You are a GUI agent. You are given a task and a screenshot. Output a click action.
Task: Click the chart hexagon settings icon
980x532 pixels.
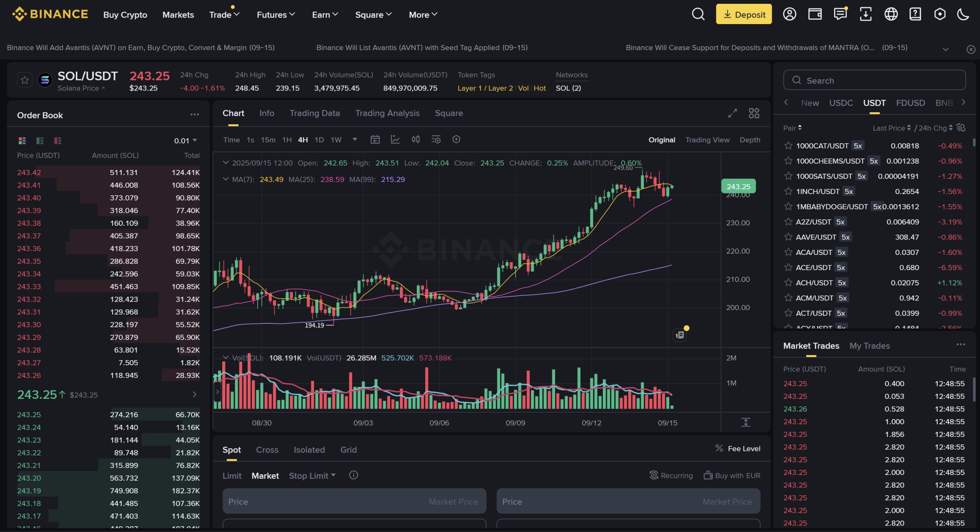[456, 139]
